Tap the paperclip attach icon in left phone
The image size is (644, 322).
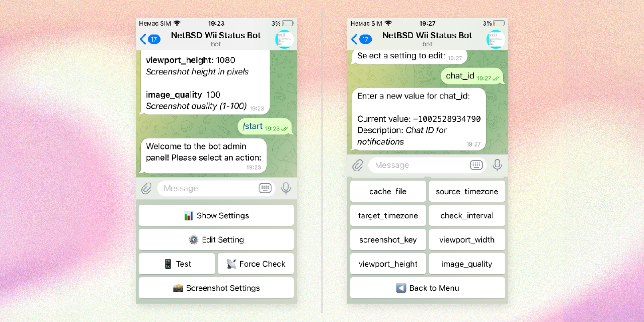146,189
